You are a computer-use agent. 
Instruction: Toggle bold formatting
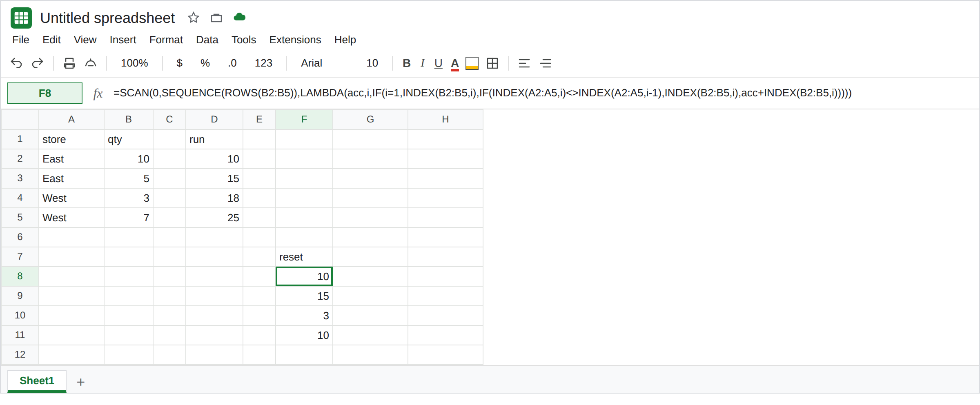pyautogui.click(x=406, y=63)
